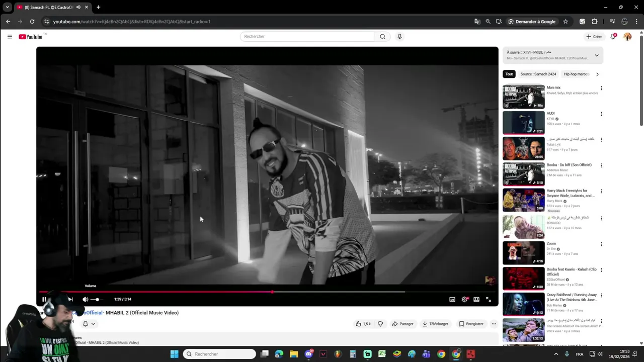
Task: Open subscription notification bell dropdown under title
Action: coord(89,324)
